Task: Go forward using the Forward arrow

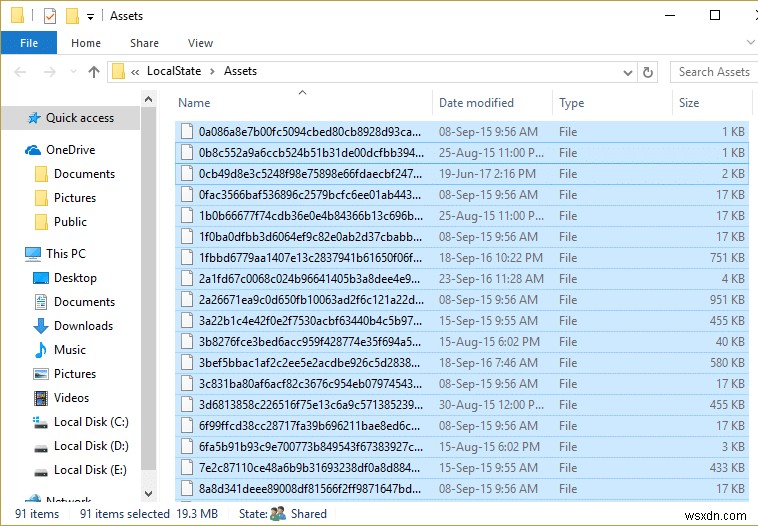Action: pos(50,72)
